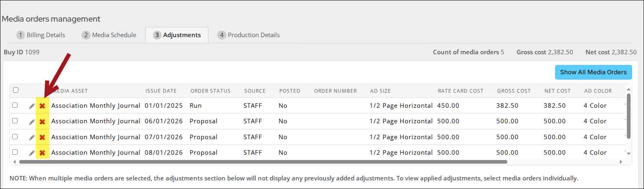Click the horizontal scrollbar thumb
This screenshot has width=644, height=189.
pyautogui.click(x=263, y=162)
